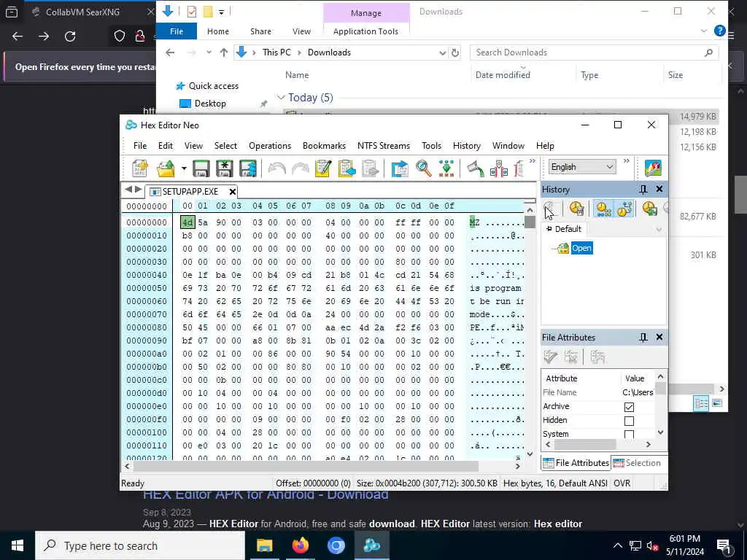This screenshot has height=560, width=747.
Task: Click Firefox icon in the taskbar
Action: [300, 545]
